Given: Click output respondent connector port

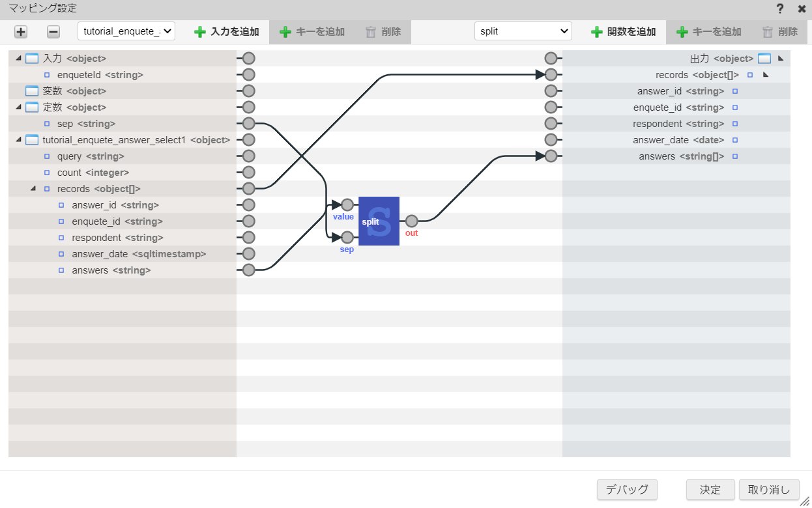Looking at the screenshot, I should coord(551,124).
